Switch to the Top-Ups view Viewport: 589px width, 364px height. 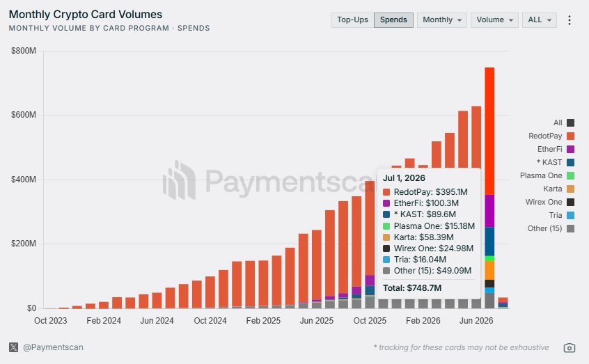352,20
